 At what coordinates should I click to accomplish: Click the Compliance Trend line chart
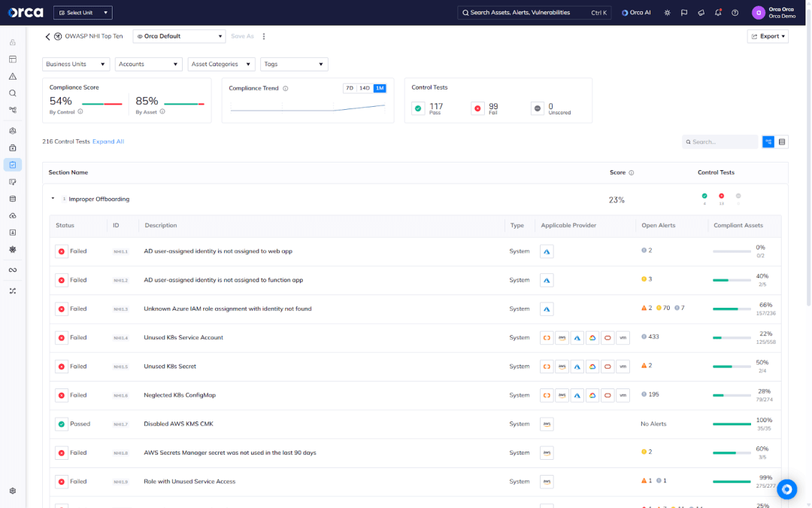(308, 108)
